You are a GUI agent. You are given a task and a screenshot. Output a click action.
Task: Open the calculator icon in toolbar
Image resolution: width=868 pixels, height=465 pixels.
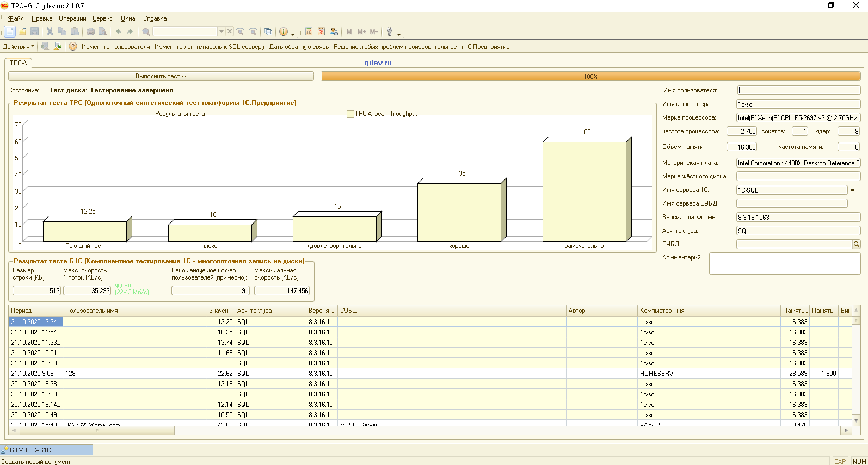(309, 32)
